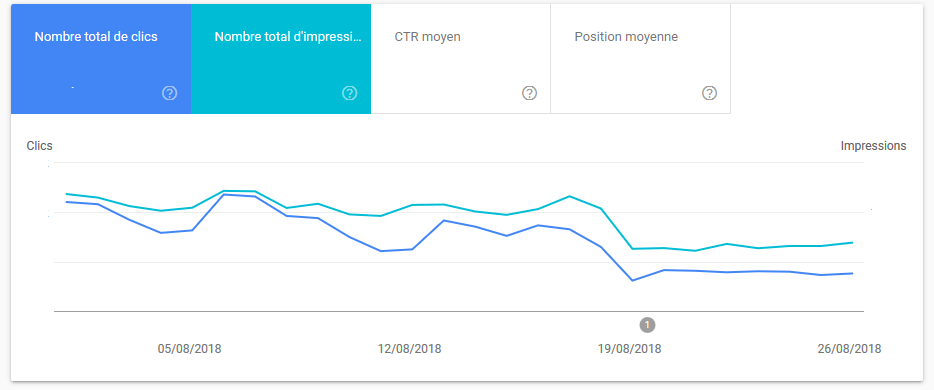Click help icon on CTR moyen card
This screenshot has height=390, width=934.
coord(530,93)
